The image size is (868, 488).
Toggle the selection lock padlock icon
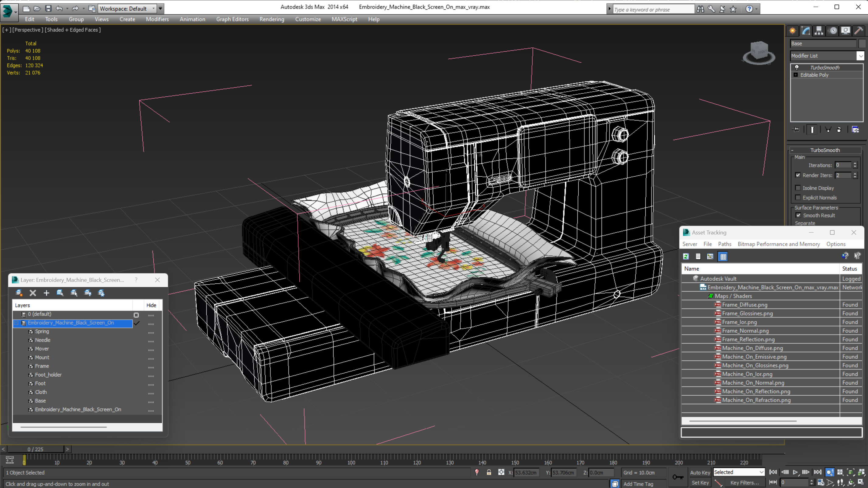(489, 472)
